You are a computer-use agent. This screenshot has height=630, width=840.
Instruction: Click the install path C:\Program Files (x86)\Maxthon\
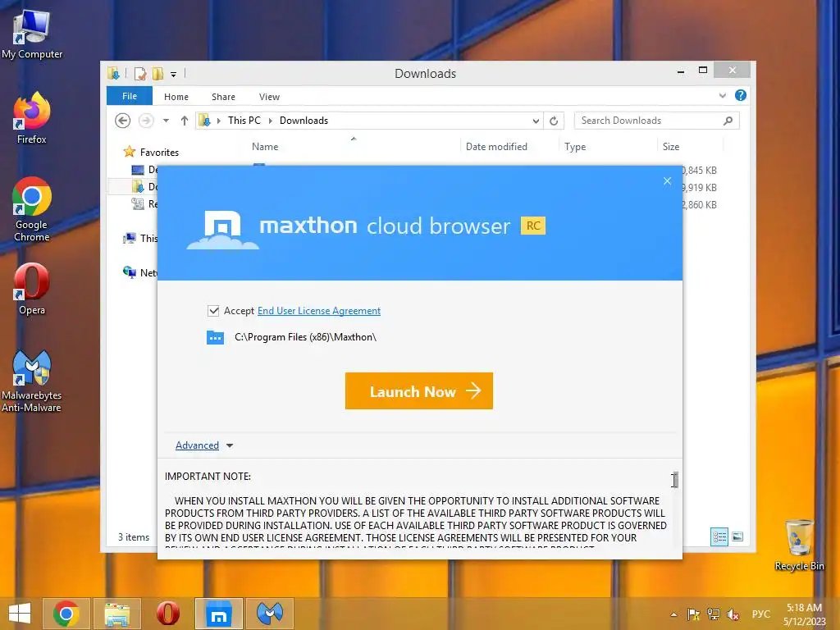(x=305, y=337)
